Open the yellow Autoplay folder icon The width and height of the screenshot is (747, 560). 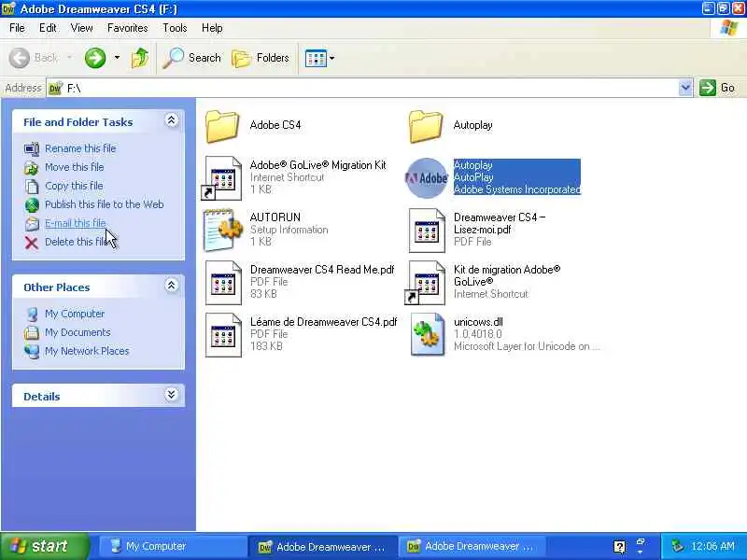426,126
